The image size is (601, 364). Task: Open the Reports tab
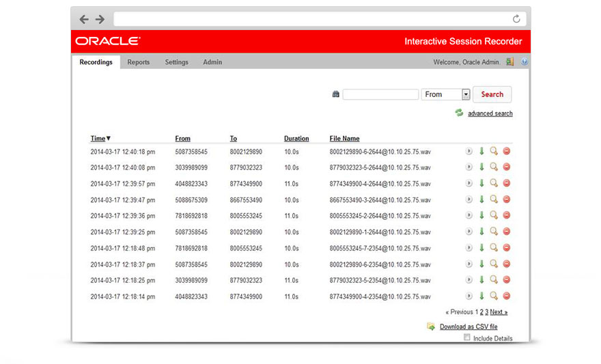(x=139, y=62)
